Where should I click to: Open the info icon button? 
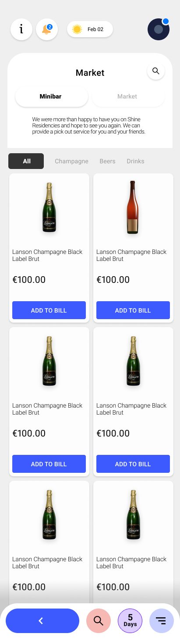tap(21, 29)
